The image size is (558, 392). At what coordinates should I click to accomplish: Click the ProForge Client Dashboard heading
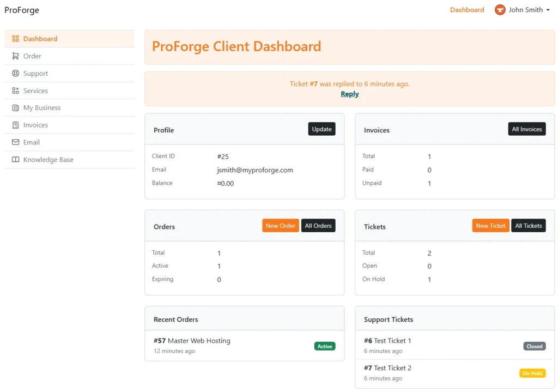tap(236, 46)
